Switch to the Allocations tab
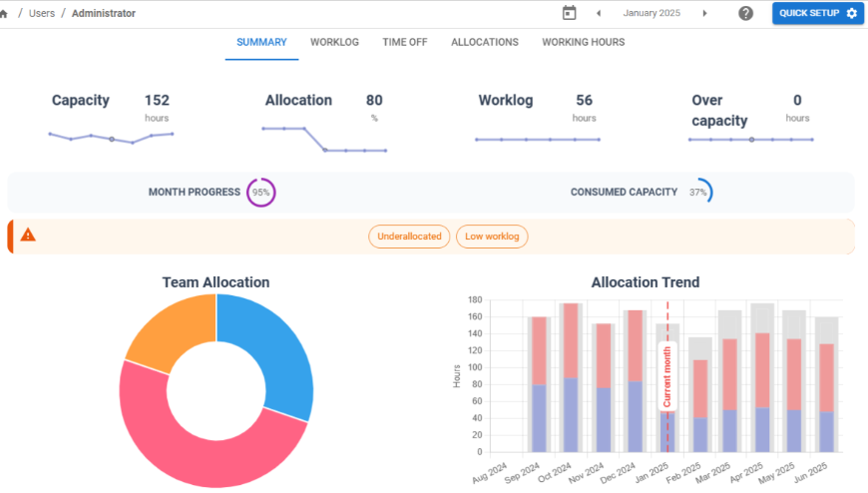This screenshot has height=493, width=868. pos(484,43)
